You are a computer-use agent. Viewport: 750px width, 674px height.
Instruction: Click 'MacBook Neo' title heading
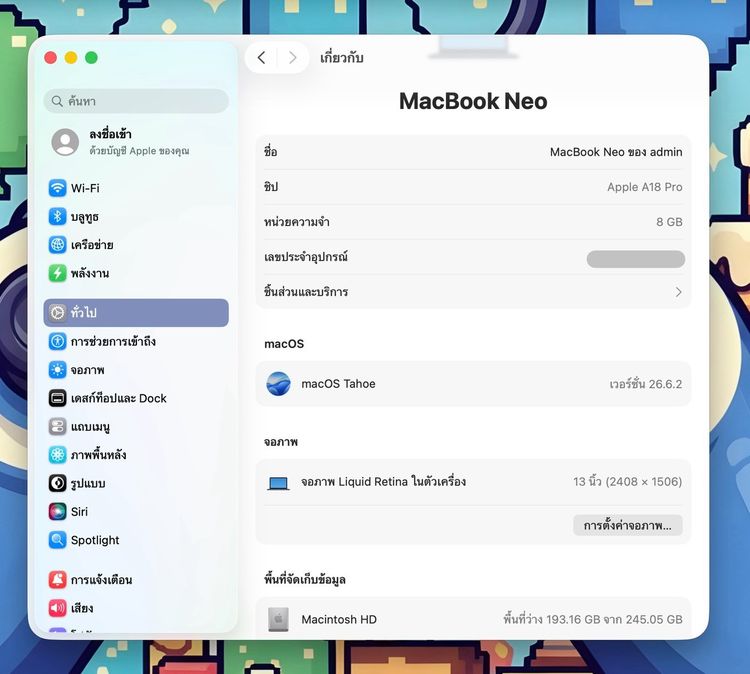(x=473, y=101)
